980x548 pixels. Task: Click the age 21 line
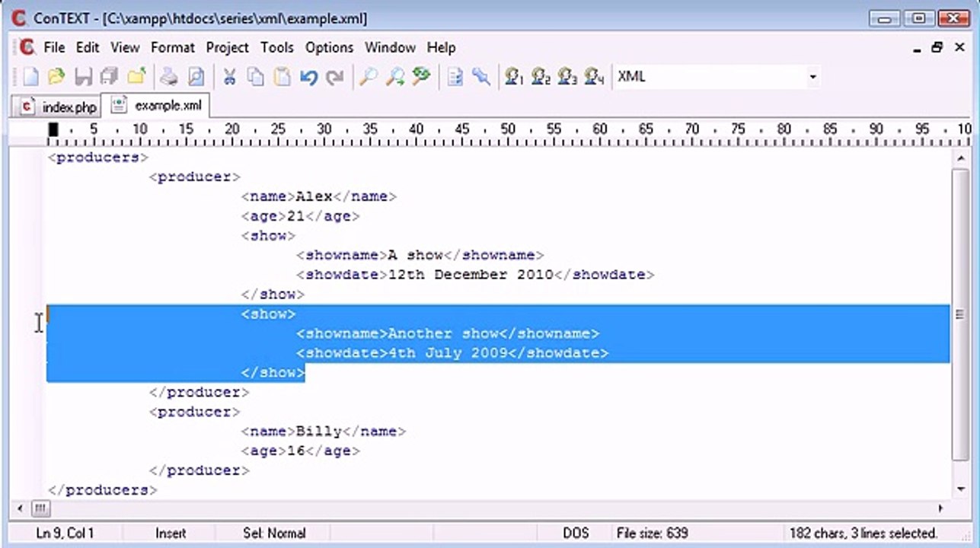300,216
